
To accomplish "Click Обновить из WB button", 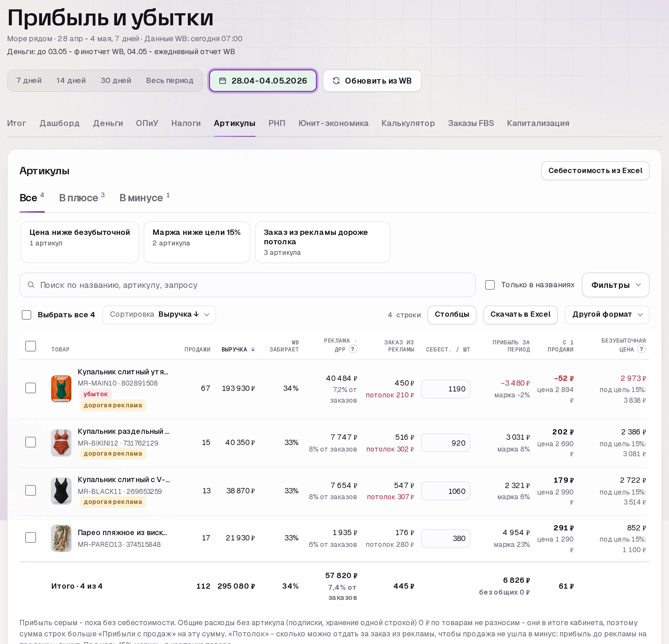I will 372,81.
